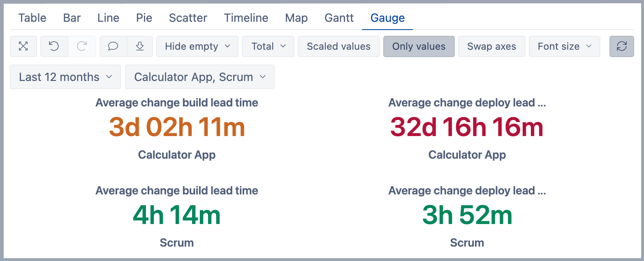Toggle the Only values option
The height and width of the screenshot is (261, 644).
[x=419, y=46]
